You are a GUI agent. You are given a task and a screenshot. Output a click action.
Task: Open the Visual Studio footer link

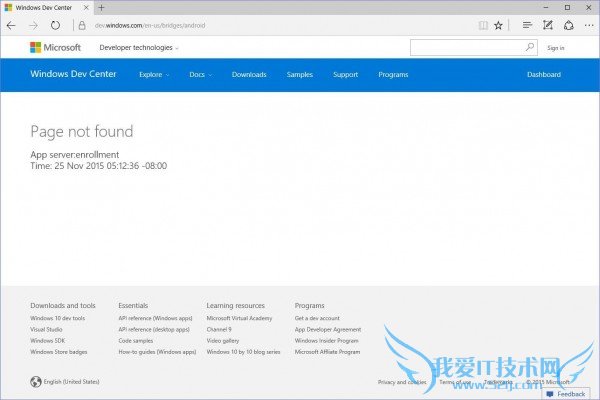pos(46,329)
